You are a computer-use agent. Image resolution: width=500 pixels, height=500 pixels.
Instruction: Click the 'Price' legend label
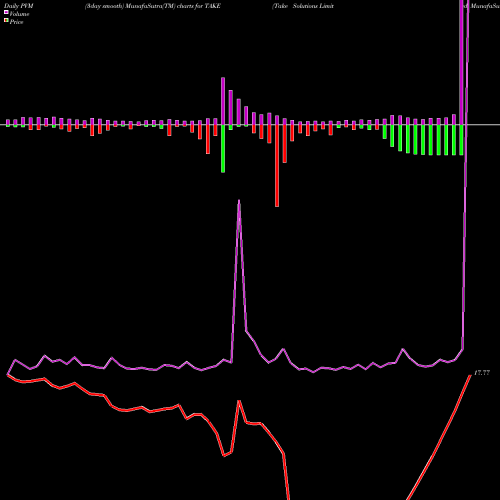click(16, 22)
